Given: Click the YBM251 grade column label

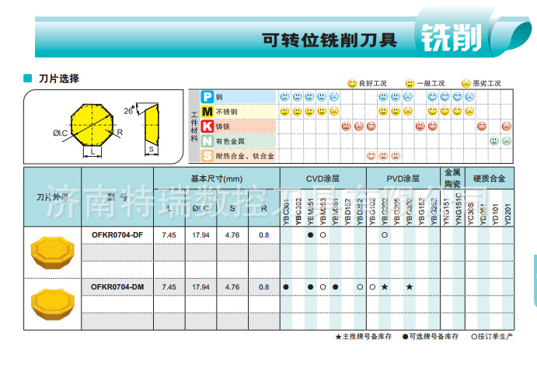Looking at the screenshot, I should tap(311, 212).
